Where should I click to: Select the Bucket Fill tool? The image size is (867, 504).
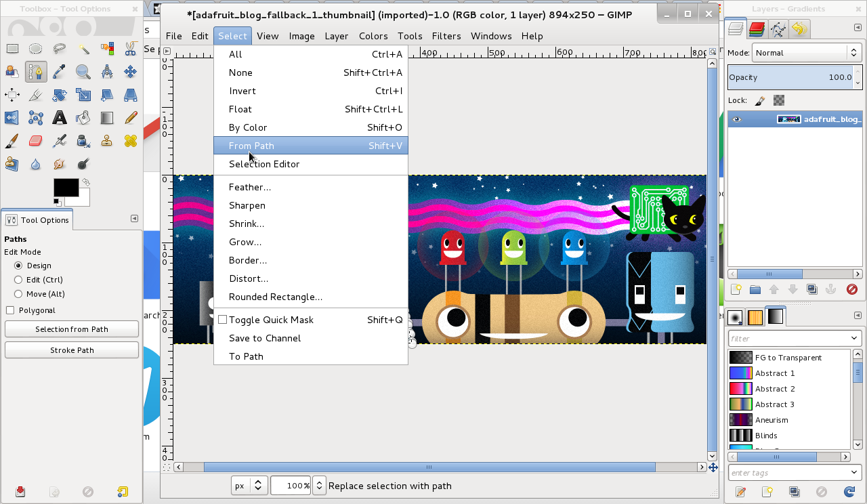click(83, 118)
